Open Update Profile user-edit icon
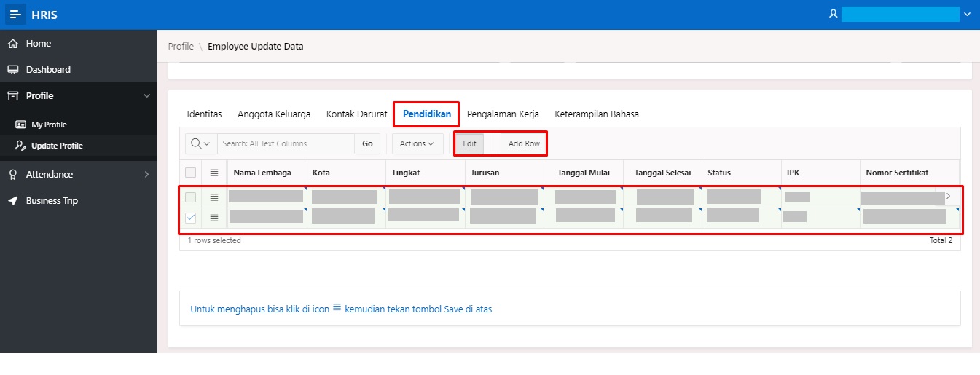Screen dimensions: 980x375 (20, 146)
